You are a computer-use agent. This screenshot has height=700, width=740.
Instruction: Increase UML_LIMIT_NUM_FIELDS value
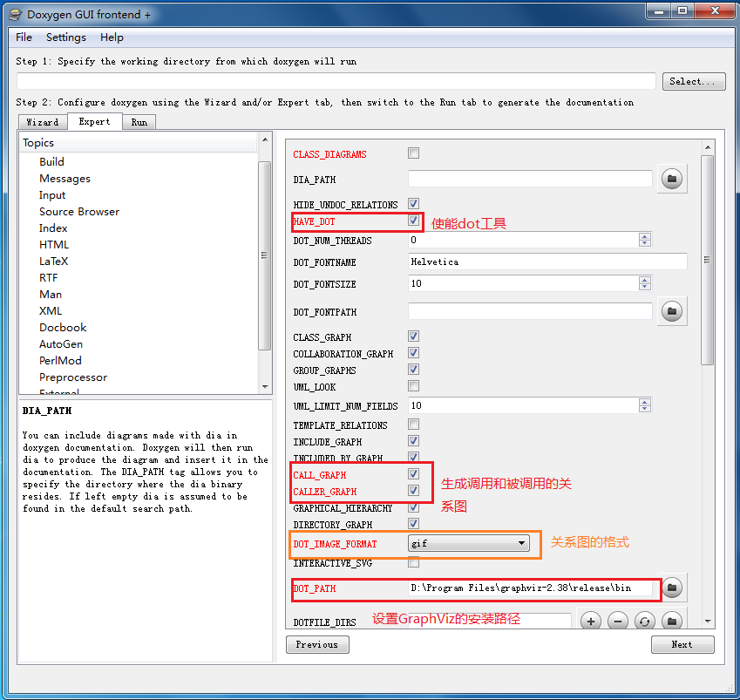click(x=645, y=402)
